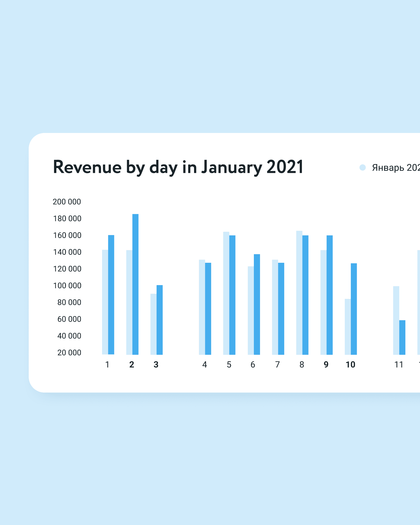Select the light blue bar for day 3
The height and width of the screenshot is (525, 420).
click(x=153, y=324)
